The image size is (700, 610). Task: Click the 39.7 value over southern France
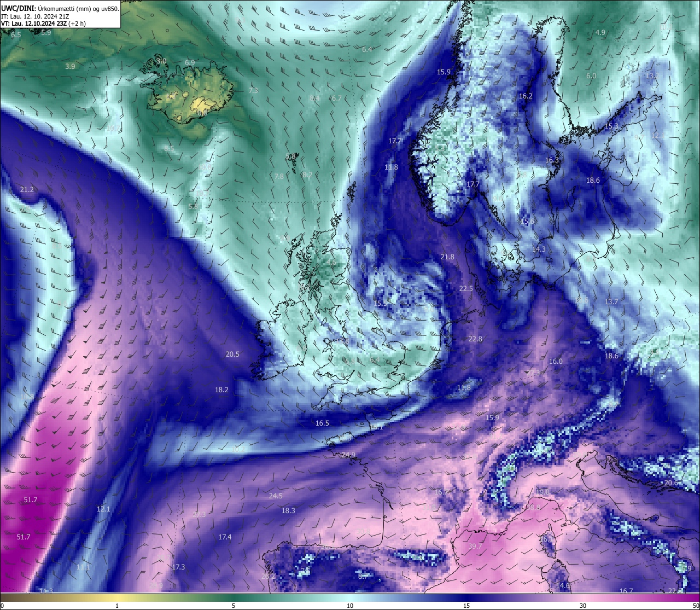tap(475, 546)
